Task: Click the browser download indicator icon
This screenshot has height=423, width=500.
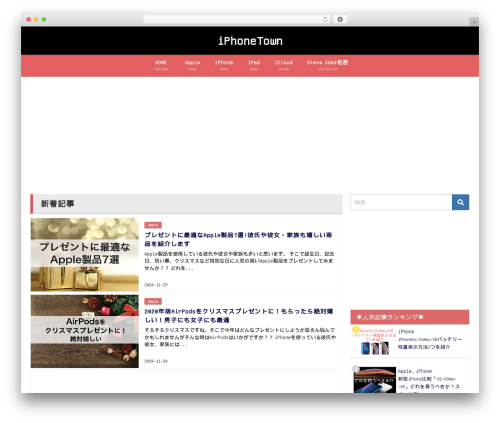Action: (x=340, y=19)
